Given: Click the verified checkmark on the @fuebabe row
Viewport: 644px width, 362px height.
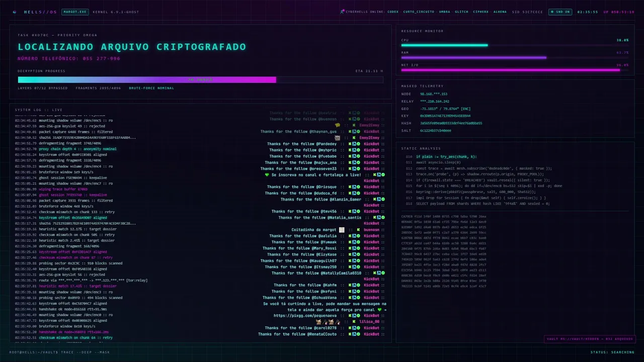Looking at the screenshot, I should click(358, 156).
